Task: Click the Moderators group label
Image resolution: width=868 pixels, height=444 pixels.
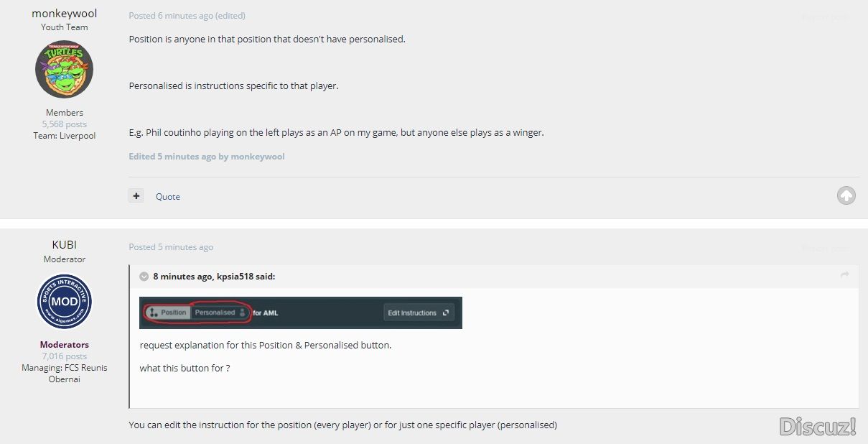Action: 65,345
